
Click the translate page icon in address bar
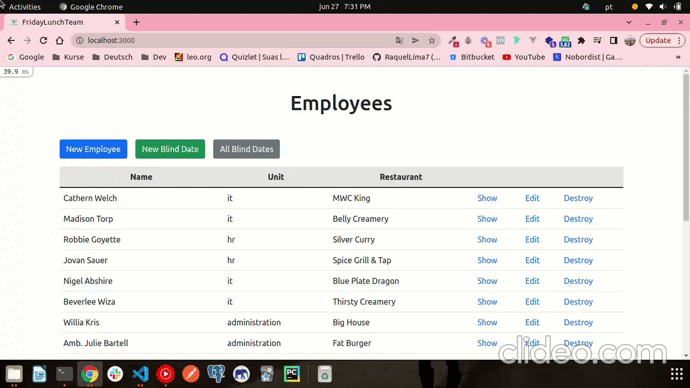pyautogui.click(x=399, y=40)
